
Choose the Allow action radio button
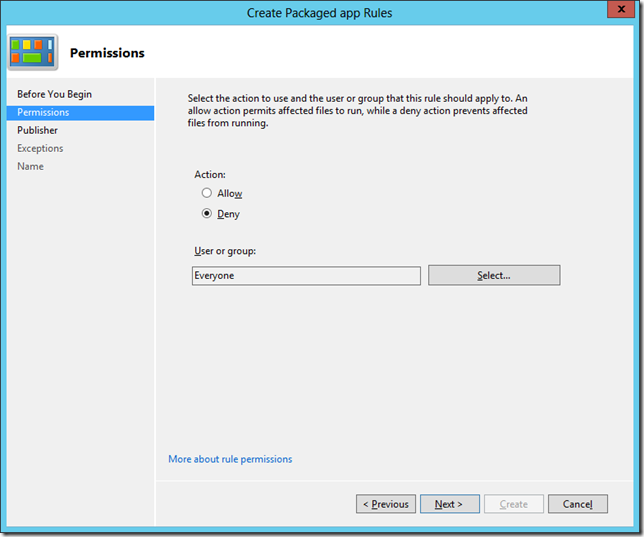click(x=207, y=193)
